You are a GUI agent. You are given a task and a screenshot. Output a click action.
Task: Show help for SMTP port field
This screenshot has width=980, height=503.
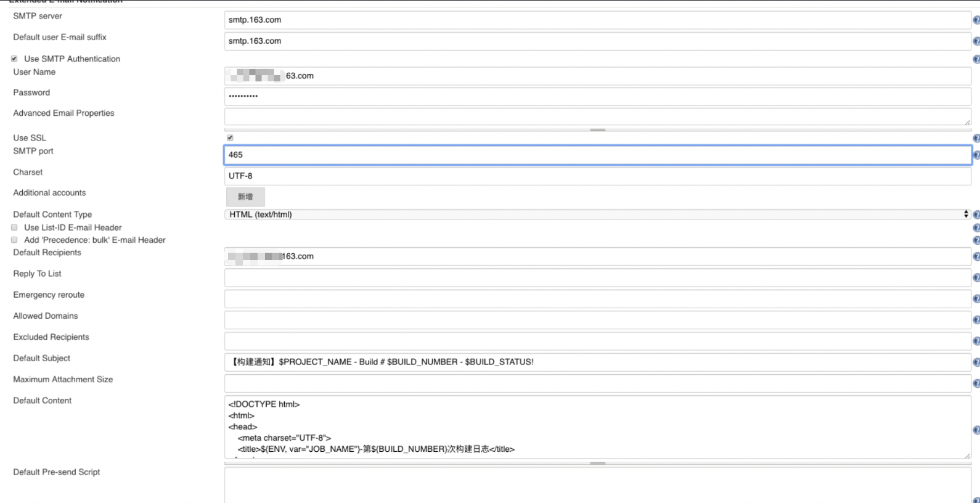tap(976, 155)
